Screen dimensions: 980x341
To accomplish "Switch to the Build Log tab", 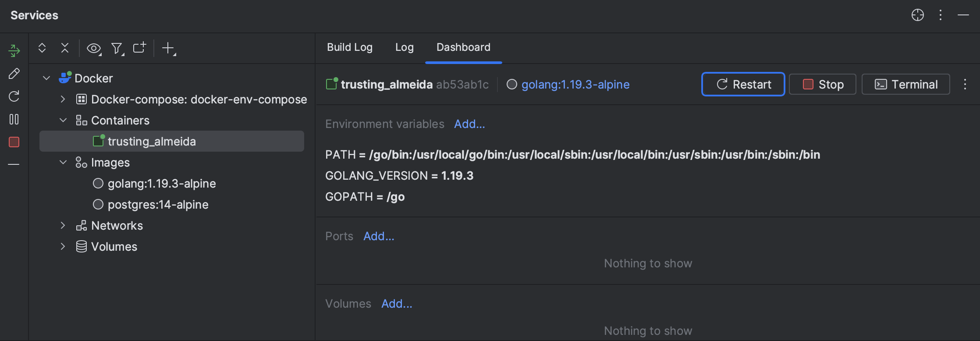I will coord(349,47).
